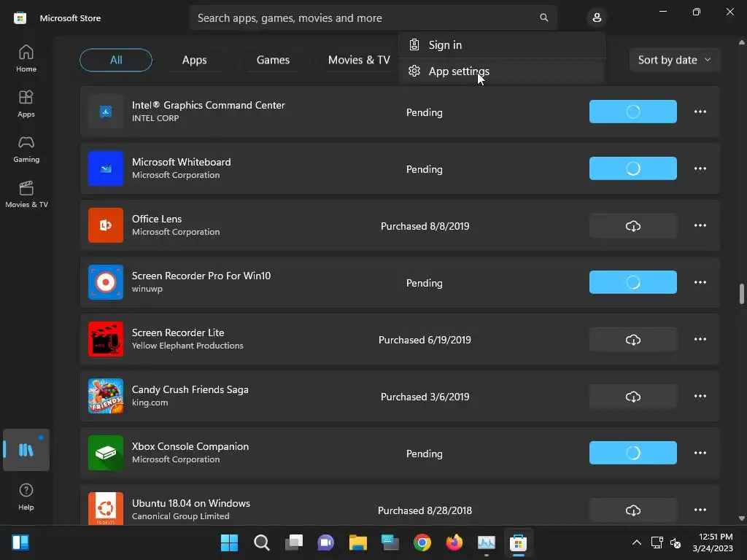Image resolution: width=747 pixels, height=560 pixels.
Task: Download Ubuntu 18.04 on Windows
Action: 632,510
